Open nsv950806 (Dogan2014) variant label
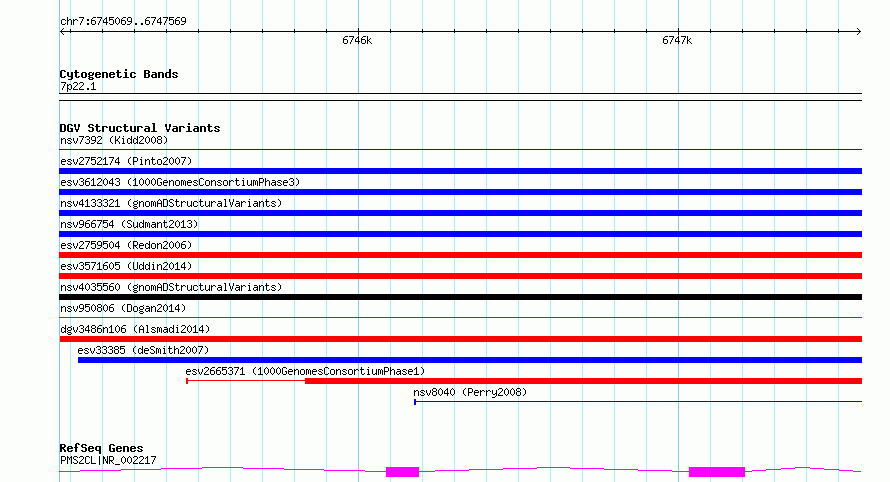 tap(123, 308)
